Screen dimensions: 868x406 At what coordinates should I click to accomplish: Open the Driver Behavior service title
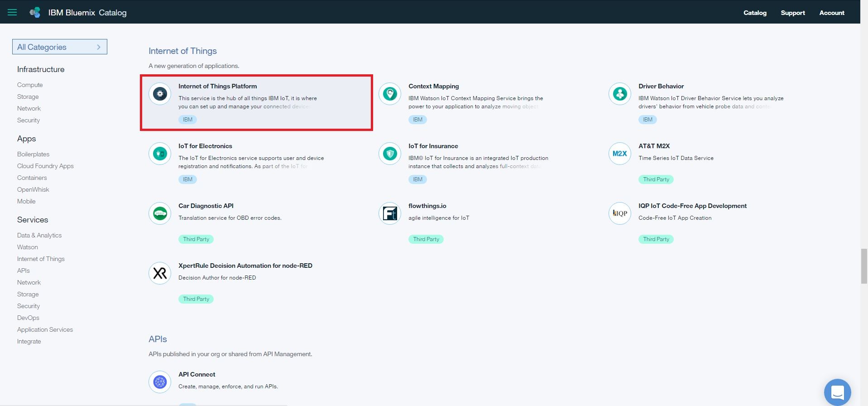coord(661,86)
